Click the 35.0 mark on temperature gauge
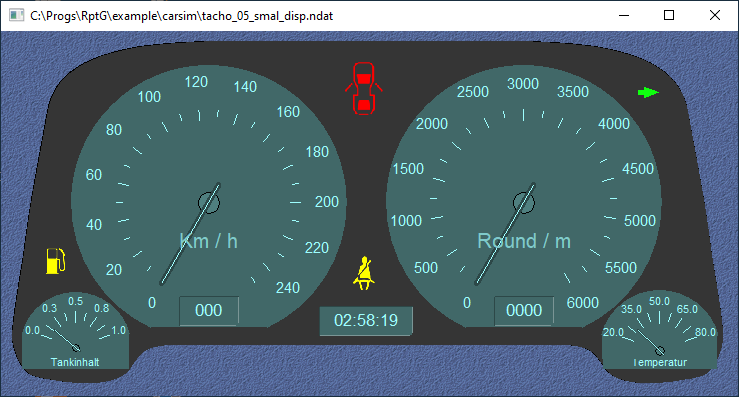The image size is (739, 397). click(631, 309)
